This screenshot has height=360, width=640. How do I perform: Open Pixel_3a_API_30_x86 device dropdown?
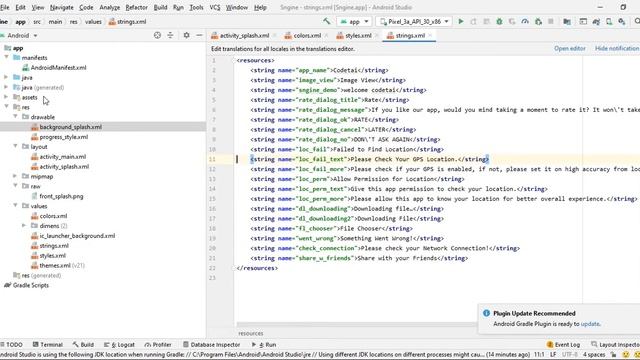click(x=414, y=21)
